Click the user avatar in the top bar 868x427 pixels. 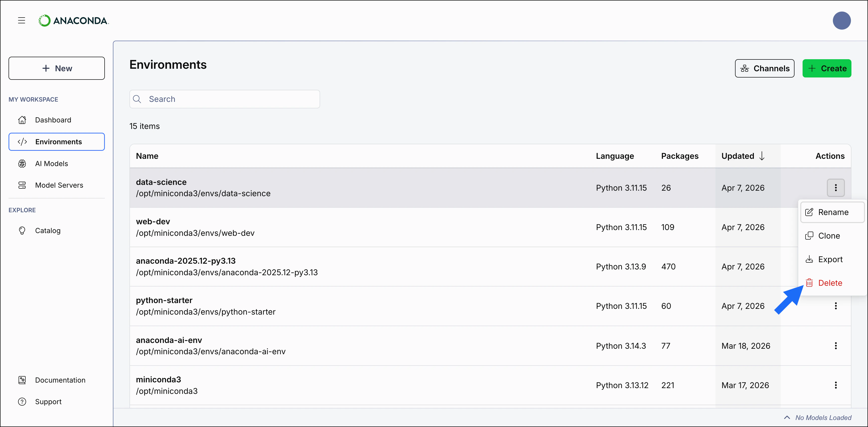pos(842,20)
